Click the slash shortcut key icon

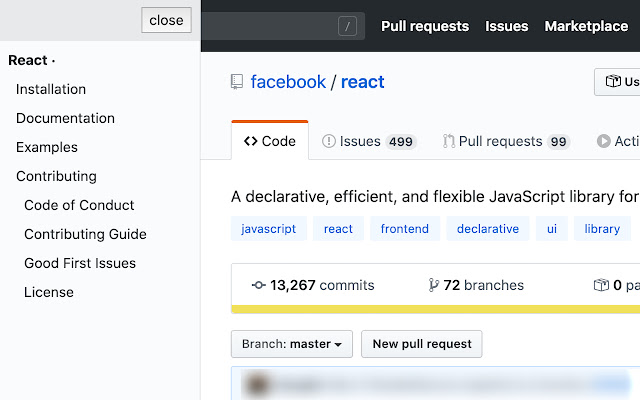[347, 27]
